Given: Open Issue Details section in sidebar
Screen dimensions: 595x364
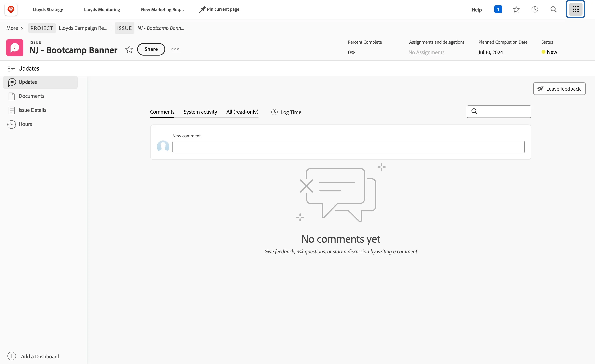Looking at the screenshot, I should coord(40,110).
